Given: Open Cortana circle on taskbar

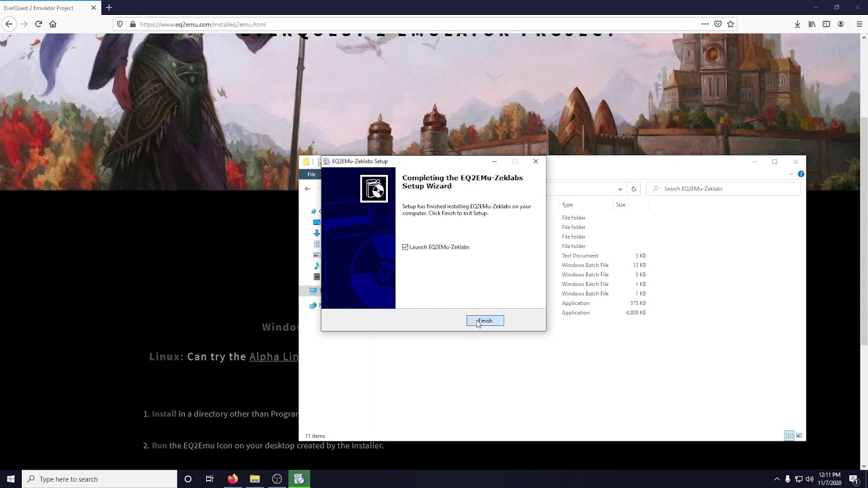Looking at the screenshot, I should coord(188,479).
